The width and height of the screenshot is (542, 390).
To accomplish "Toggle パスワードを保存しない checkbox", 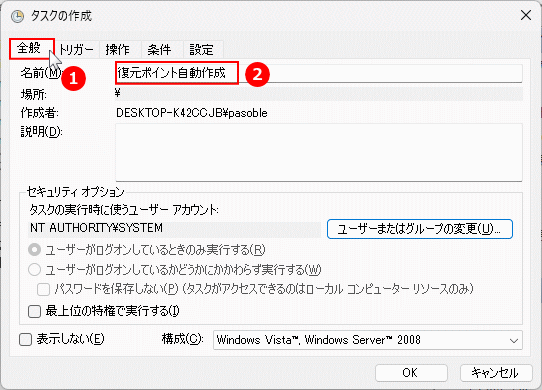I will 43,289.
